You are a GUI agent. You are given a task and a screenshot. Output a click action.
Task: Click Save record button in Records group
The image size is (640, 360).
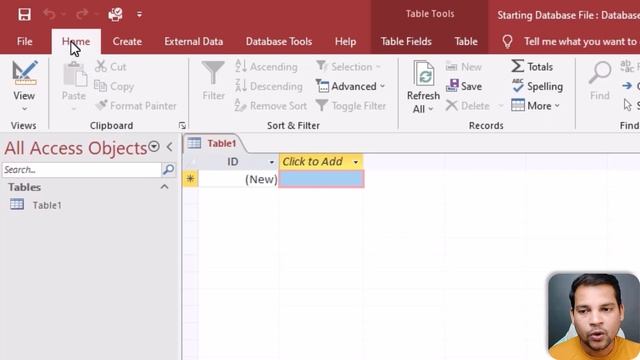tap(464, 86)
